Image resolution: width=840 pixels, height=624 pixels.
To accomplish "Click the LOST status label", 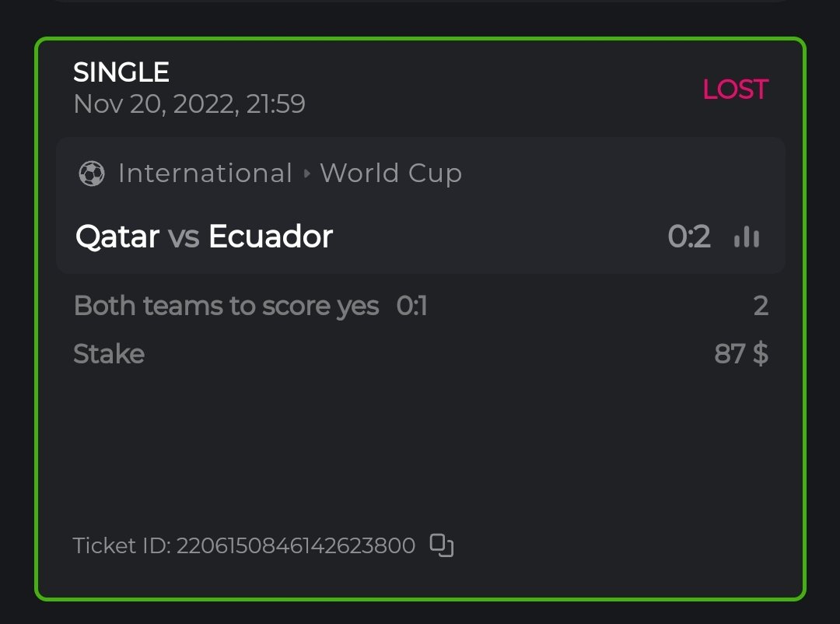I will point(735,89).
